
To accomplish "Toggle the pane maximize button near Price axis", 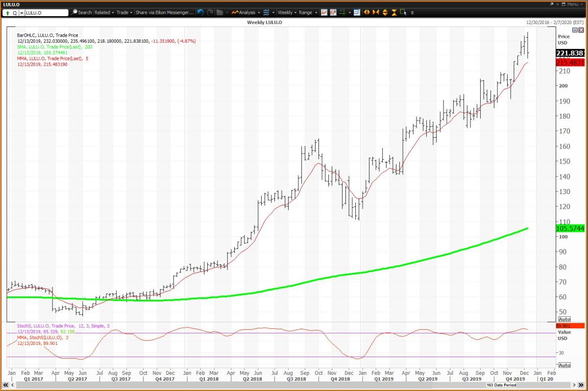I will tap(575, 30).
